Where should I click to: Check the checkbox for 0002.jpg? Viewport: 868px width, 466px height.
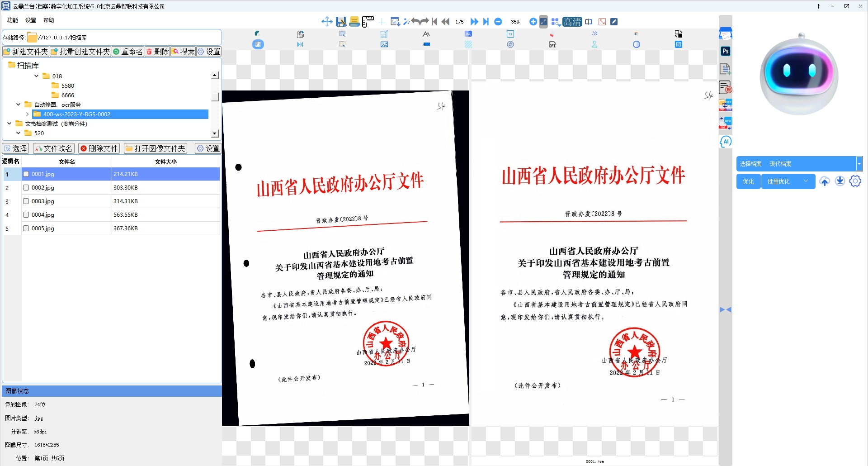coord(26,188)
